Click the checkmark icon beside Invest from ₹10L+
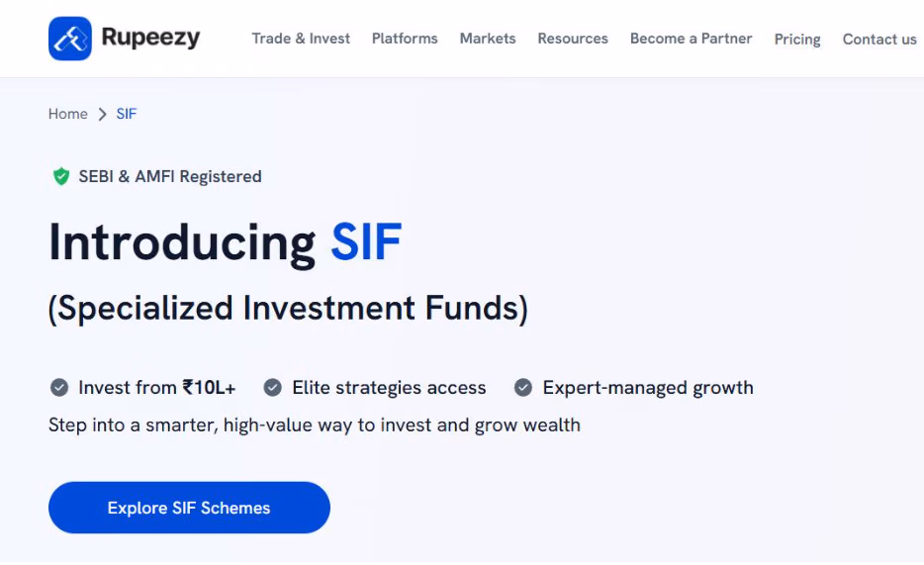 tap(59, 388)
